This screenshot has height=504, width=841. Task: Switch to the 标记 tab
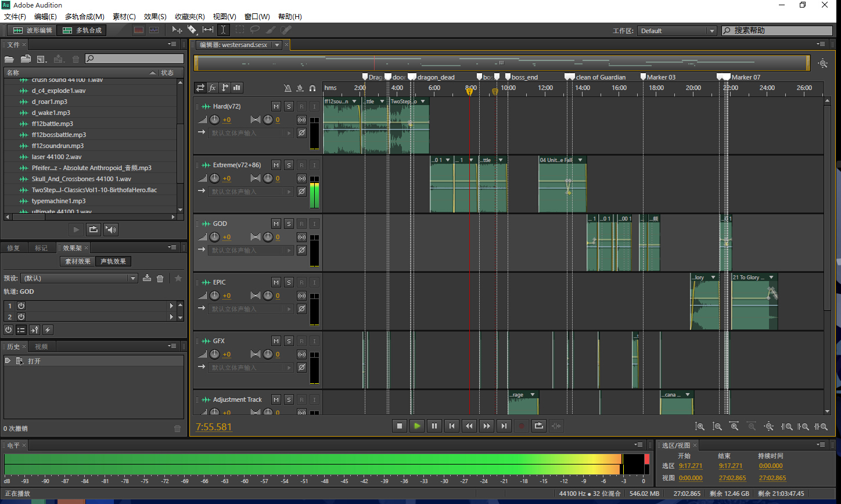(x=41, y=248)
